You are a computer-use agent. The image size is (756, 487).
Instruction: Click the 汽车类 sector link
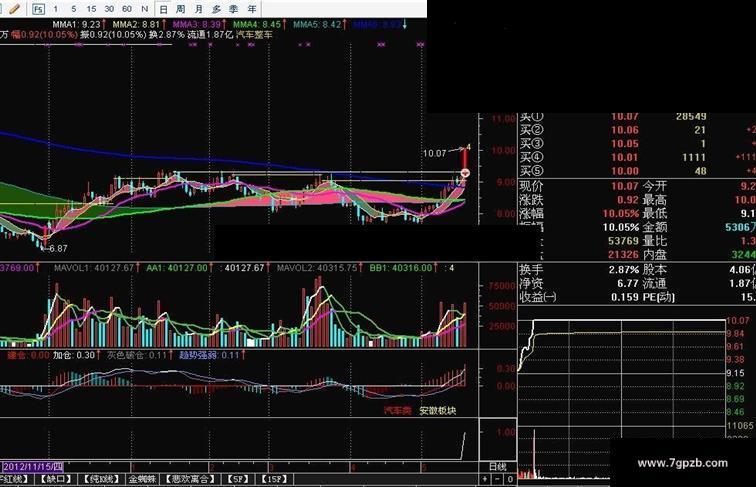click(398, 410)
